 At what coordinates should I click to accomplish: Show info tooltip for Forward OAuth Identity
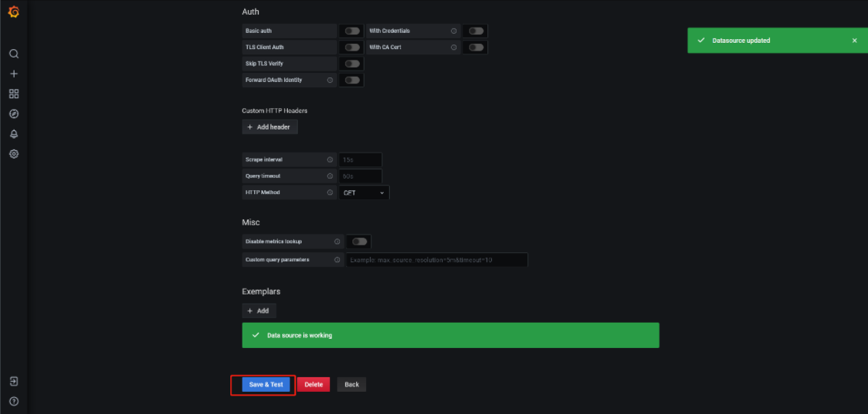(330, 80)
